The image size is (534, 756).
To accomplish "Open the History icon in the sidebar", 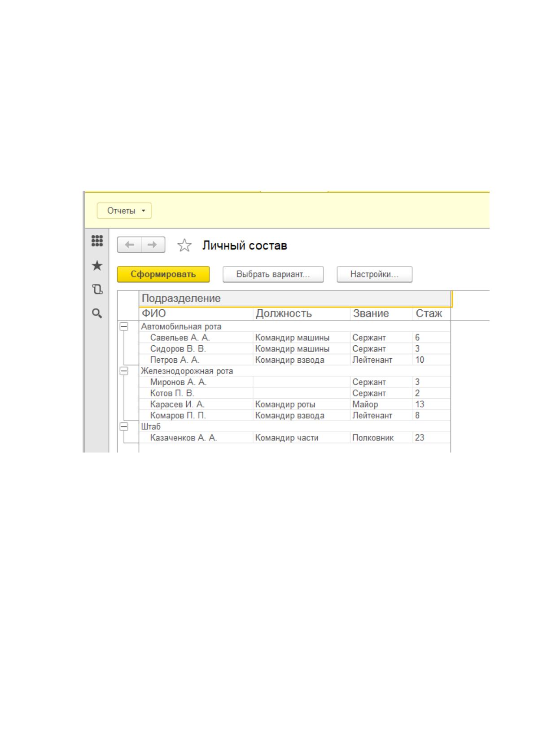I will 97,289.
